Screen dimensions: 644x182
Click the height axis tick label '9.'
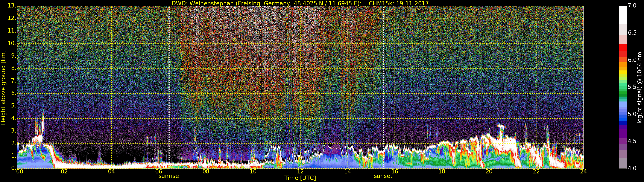point(14,56)
